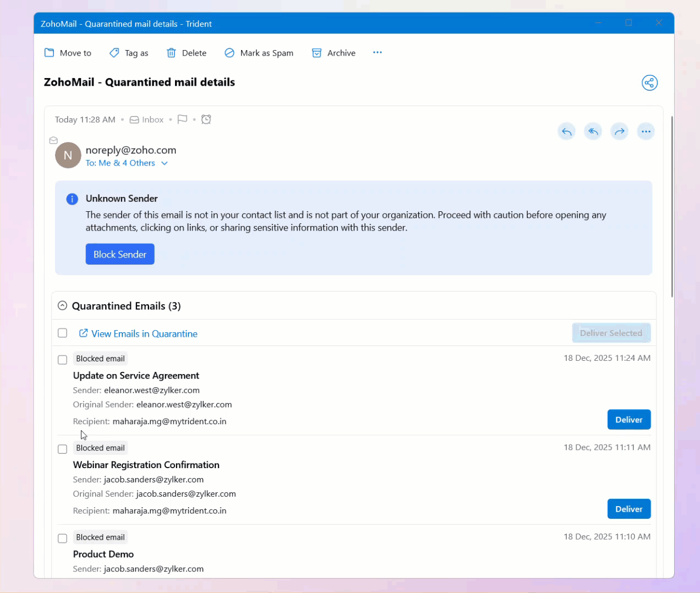Viewport: 700px width, 593px height.
Task: Click read status envelope icon above avatar
Action: 53,140
